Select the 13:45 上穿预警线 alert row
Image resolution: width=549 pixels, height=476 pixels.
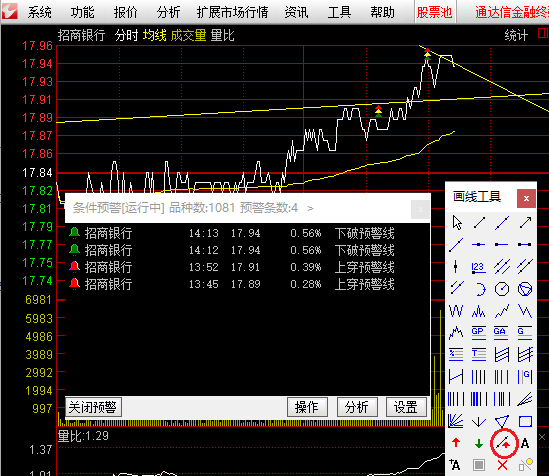pos(247,284)
